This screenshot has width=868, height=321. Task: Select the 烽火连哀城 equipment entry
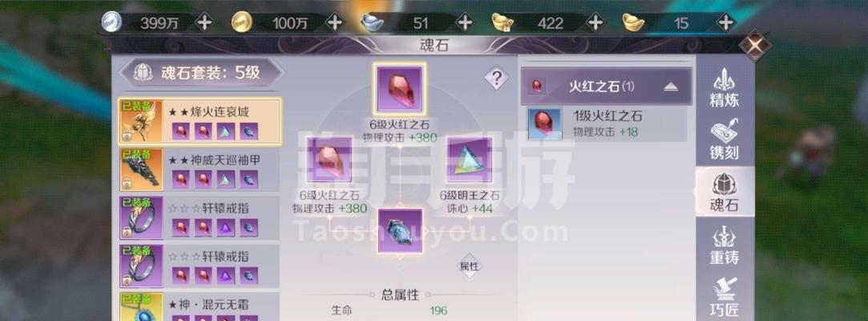[x=200, y=121]
